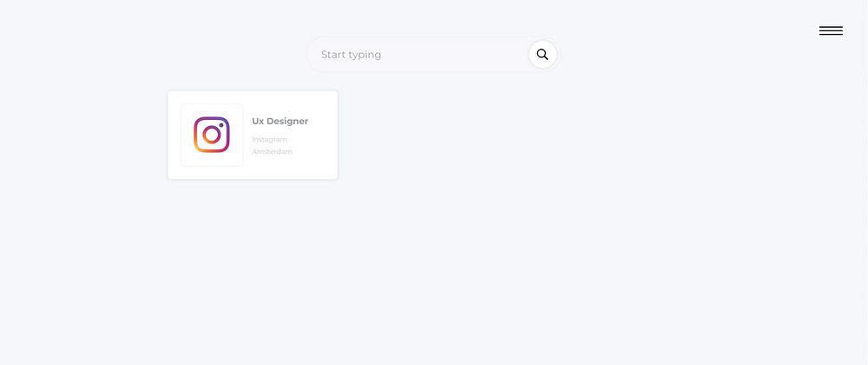This screenshot has height=365, width=868.
Task: Click the 'Instagram' company text
Action: 270,140
